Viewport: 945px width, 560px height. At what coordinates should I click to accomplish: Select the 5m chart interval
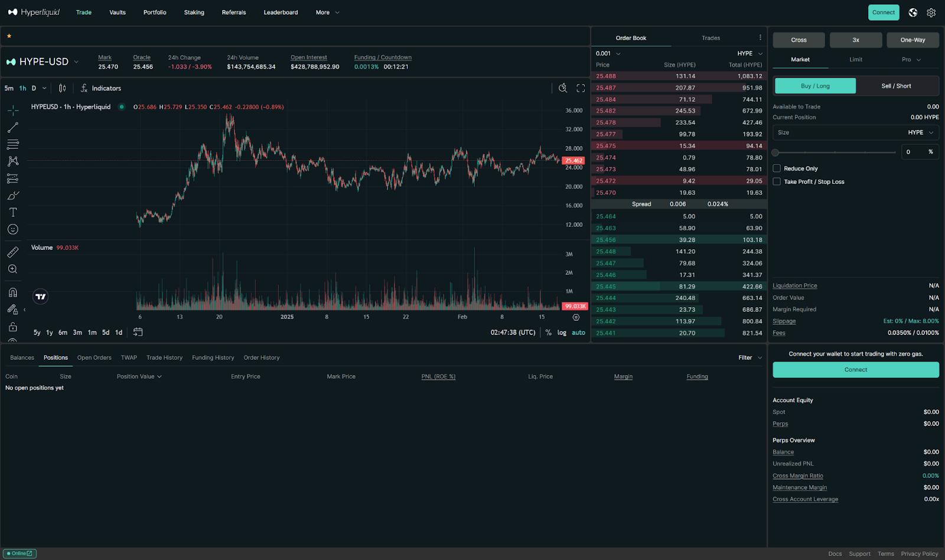[x=9, y=88]
